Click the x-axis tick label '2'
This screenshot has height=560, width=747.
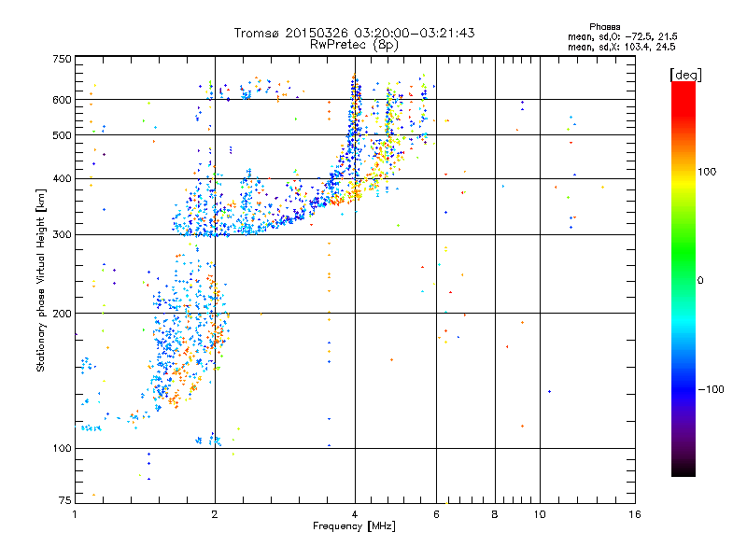pos(215,514)
